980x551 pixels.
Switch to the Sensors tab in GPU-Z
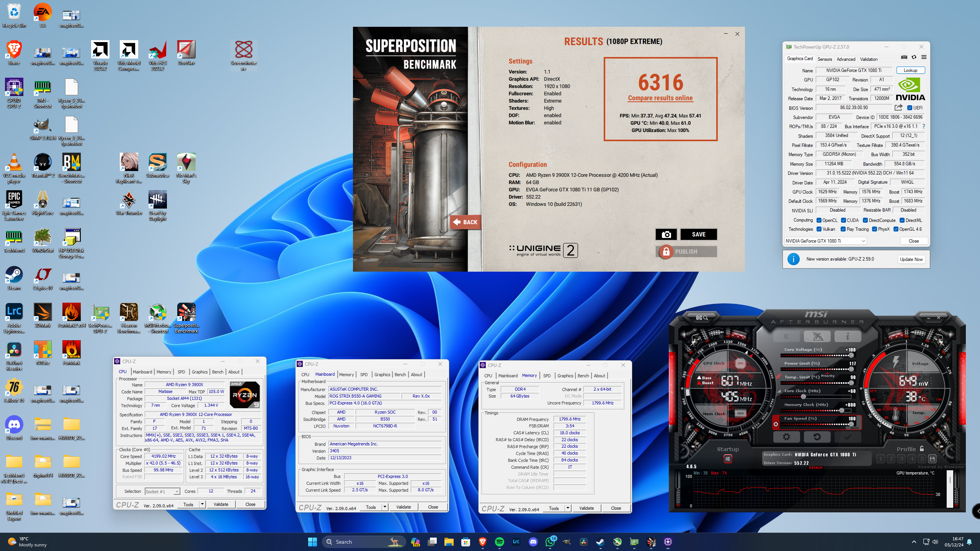click(825, 59)
